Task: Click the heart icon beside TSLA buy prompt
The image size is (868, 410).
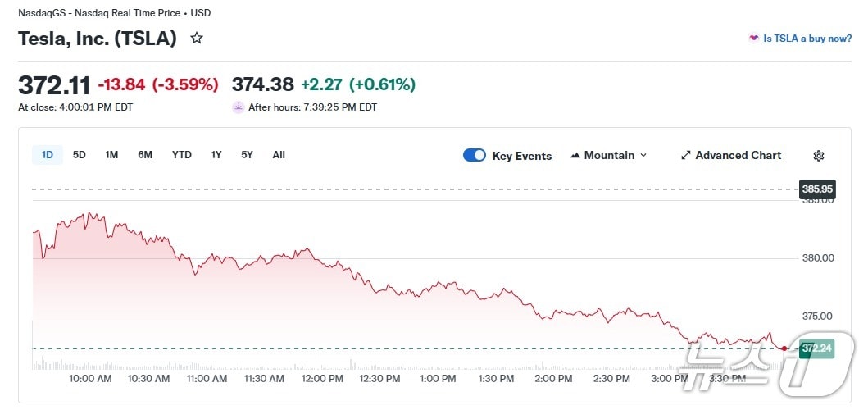Action: click(x=753, y=39)
